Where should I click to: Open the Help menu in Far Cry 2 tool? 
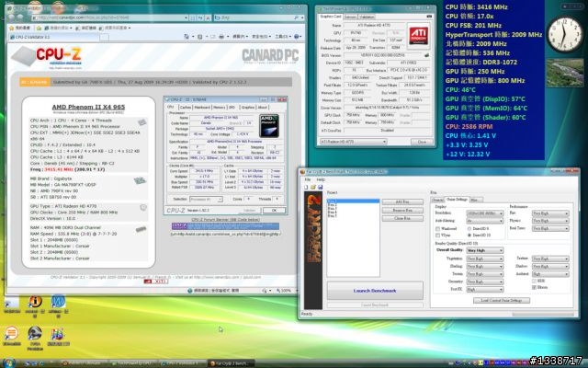click(x=321, y=179)
